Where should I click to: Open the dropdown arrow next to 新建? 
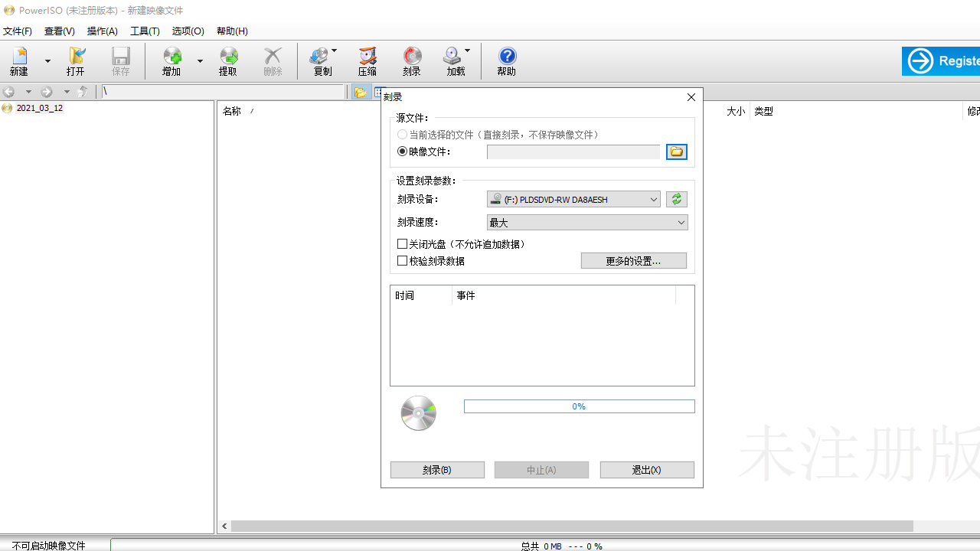point(47,61)
